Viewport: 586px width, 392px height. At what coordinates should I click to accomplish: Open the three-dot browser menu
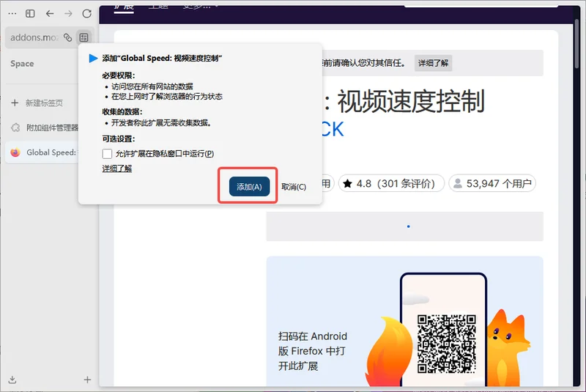point(12,14)
